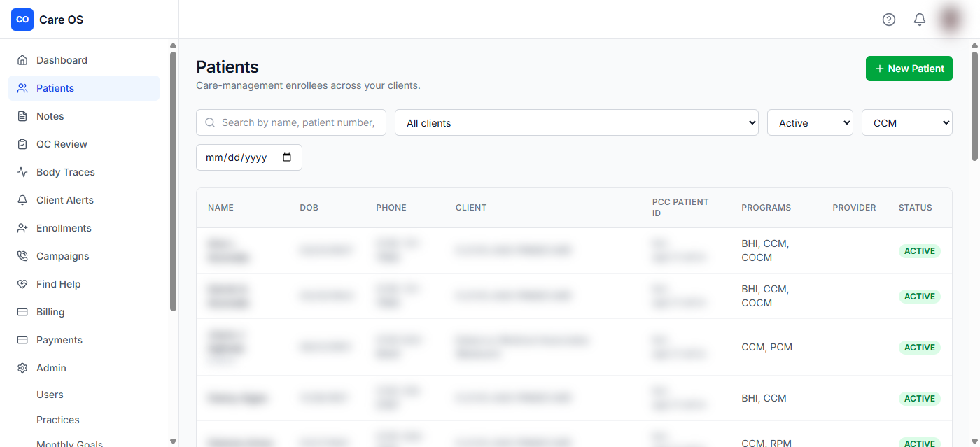Click the Body Traces pulse icon
The height and width of the screenshot is (447, 980).
coord(22,172)
